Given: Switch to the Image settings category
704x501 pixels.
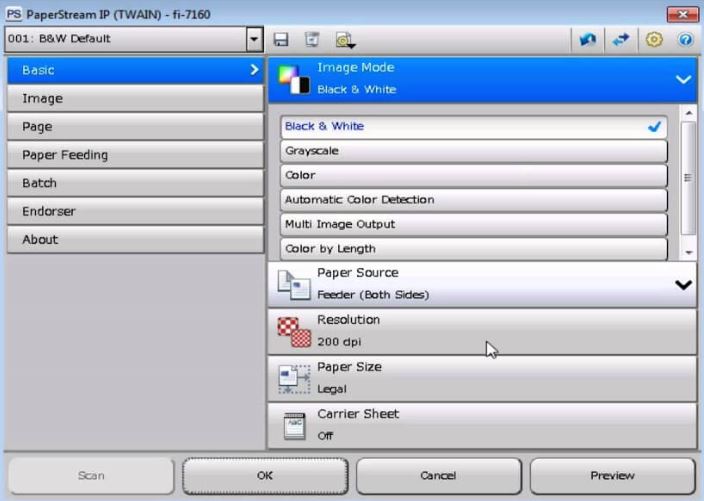Looking at the screenshot, I should pos(135,98).
